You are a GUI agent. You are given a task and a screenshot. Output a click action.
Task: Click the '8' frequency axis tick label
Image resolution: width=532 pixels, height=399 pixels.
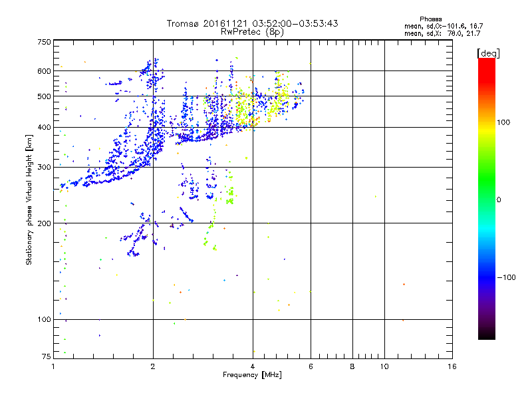[x=352, y=366]
